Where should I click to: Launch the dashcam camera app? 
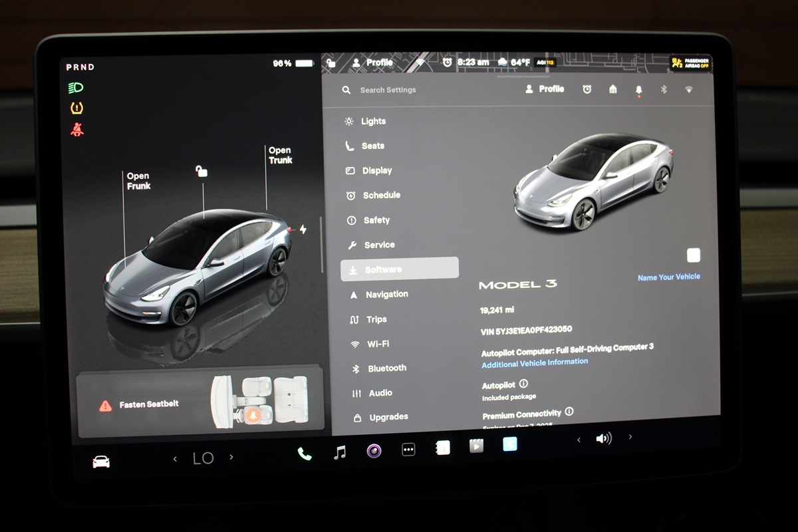click(374, 451)
